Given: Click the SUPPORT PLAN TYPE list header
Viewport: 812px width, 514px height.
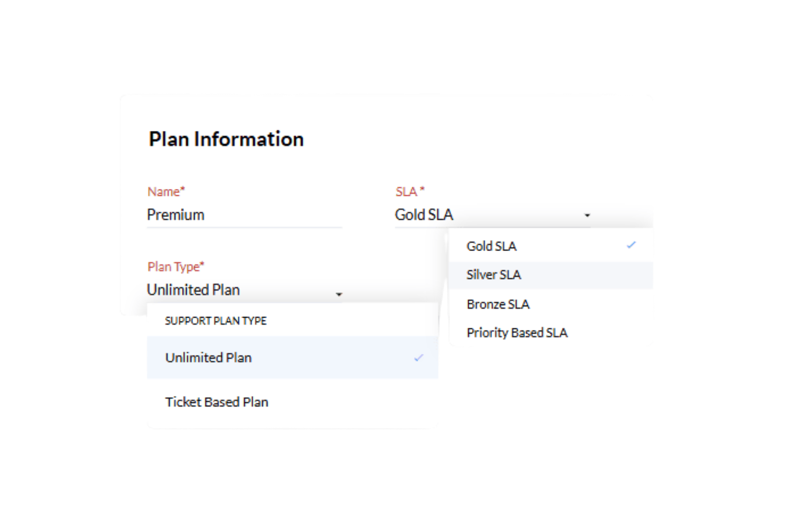Looking at the screenshot, I should pyautogui.click(x=216, y=321).
